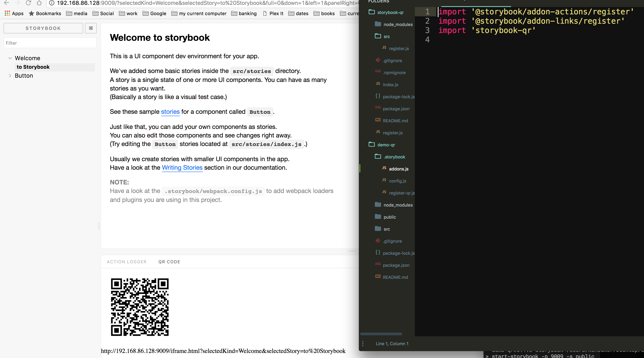Click the editor status bar menu dots
644x358 pixels.
click(363, 343)
